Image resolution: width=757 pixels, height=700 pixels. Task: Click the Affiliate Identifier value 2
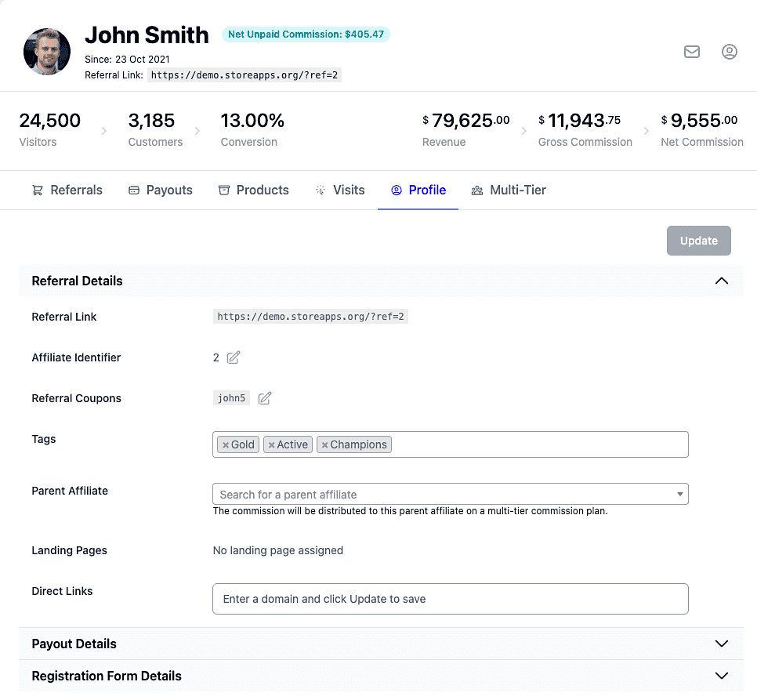point(216,357)
